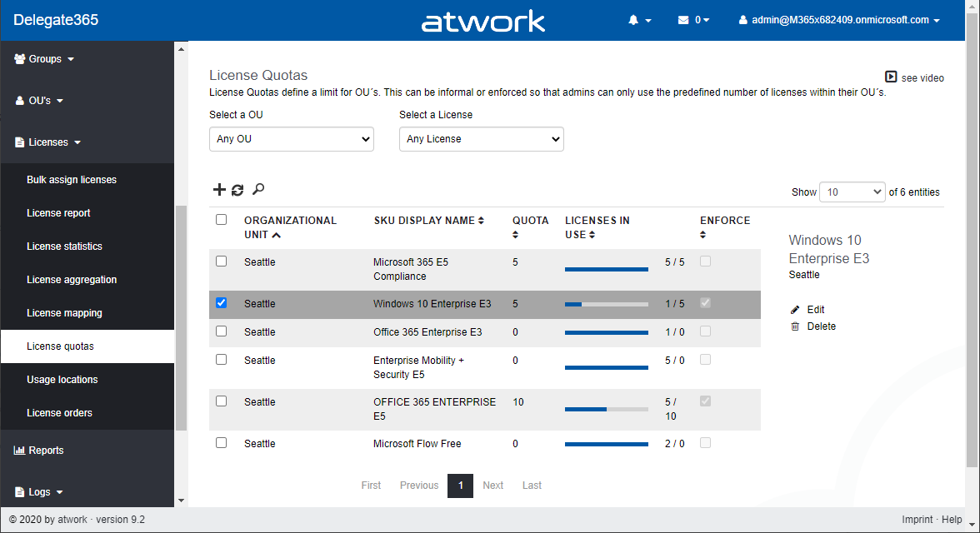The image size is (980, 533).
Task: Click the Delete trash icon
Action: click(x=795, y=326)
